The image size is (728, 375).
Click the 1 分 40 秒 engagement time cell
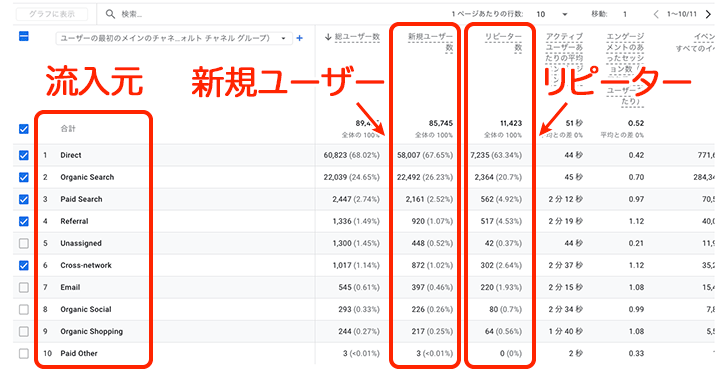click(566, 331)
